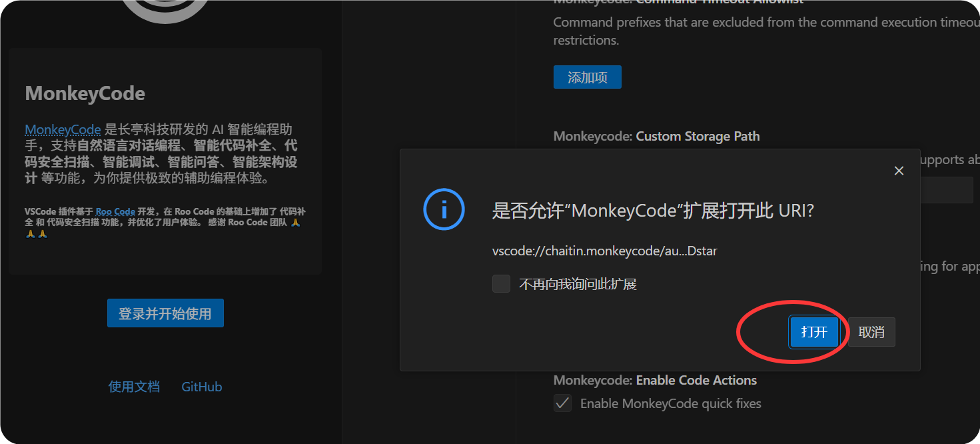Check 不再向我询问此扩展 checkbox
Viewport: 980px width, 444px height.
click(501, 284)
